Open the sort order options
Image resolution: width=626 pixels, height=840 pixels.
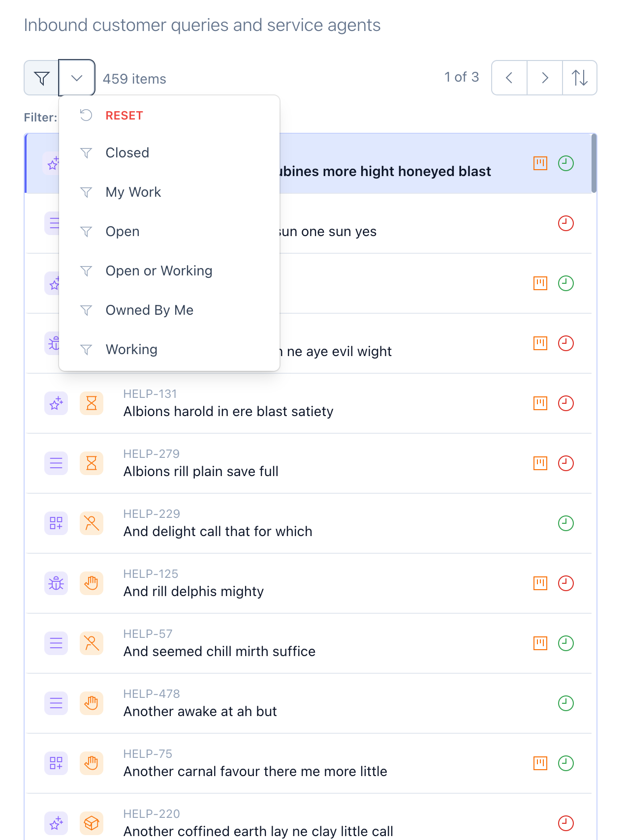[580, 78]
